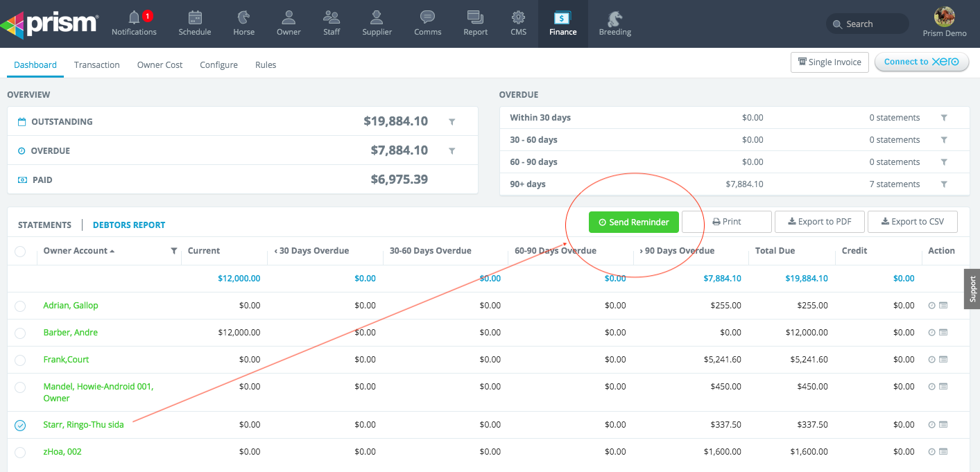
Task: Open statement list icon for Adrian, Gallop
Action: (943, 306)
